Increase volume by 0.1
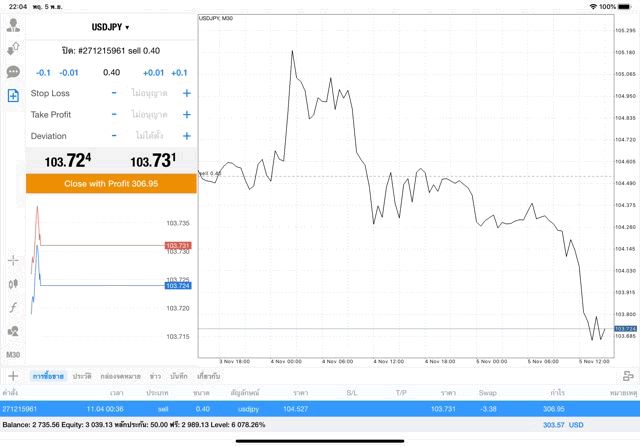640x447 pixels. click(179, 73)
